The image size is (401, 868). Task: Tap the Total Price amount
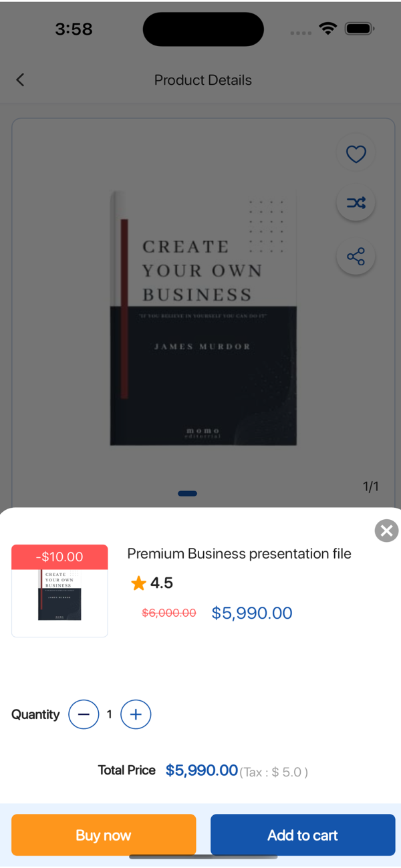(202, 770)
